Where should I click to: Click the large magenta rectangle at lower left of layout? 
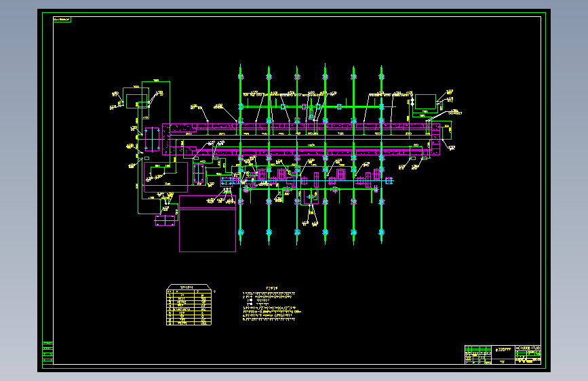point(208,224)
